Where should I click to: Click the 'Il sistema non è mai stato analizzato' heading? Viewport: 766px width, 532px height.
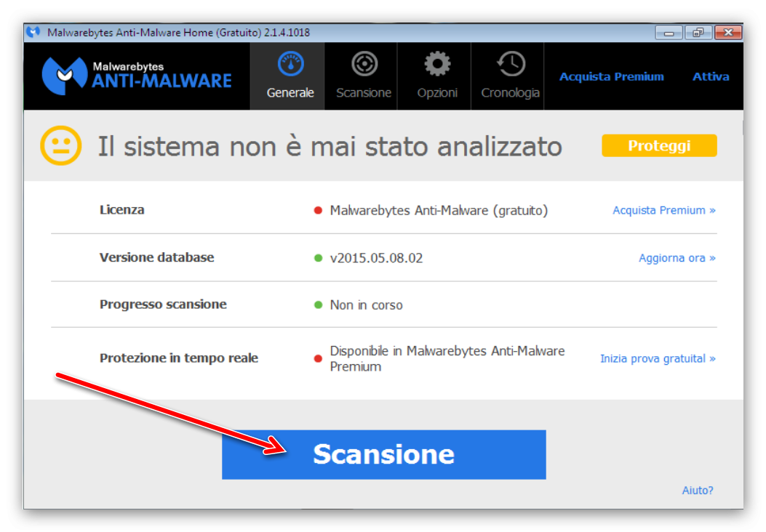(330, 146)
